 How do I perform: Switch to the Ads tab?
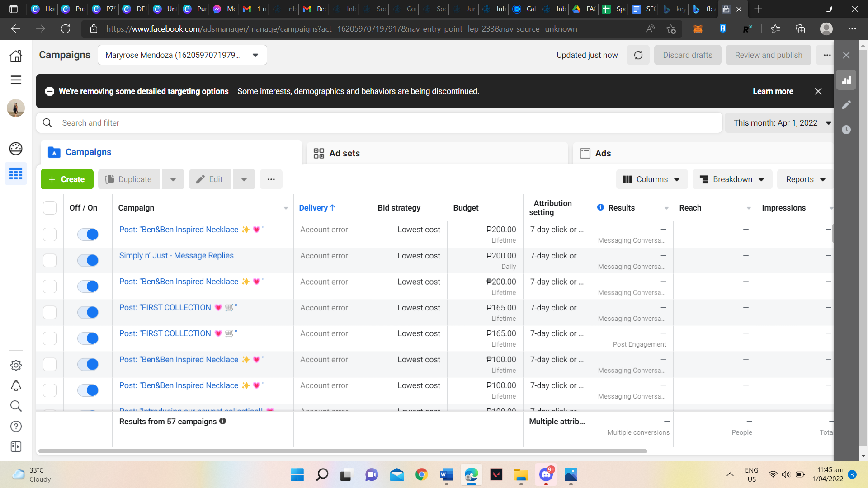tap(703, 153)
